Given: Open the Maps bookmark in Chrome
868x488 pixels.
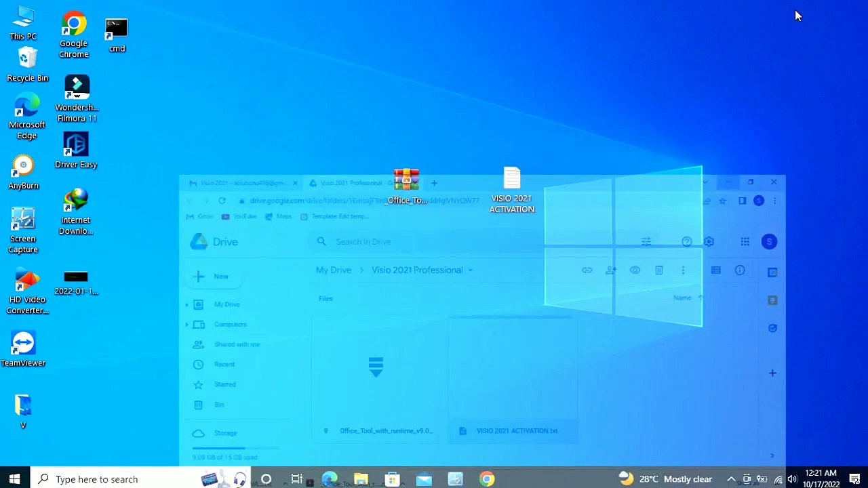Looking at the screenshot, I should point(279,216).
